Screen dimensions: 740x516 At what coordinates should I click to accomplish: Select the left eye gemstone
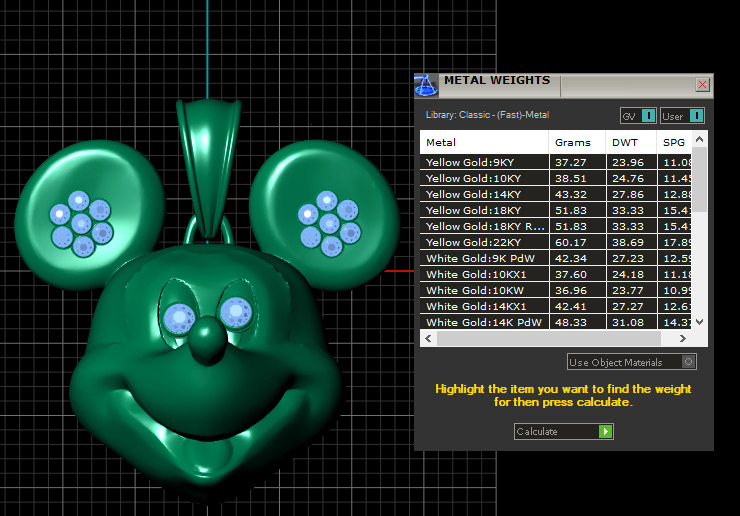179,319
